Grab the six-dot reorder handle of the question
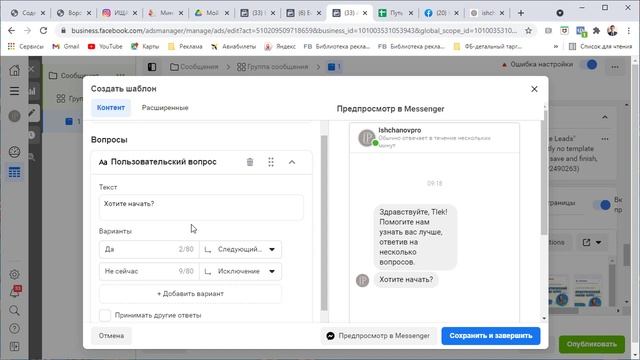Viewport: 640px width, 360px height. pyautogui.click(x=271, y=162)
